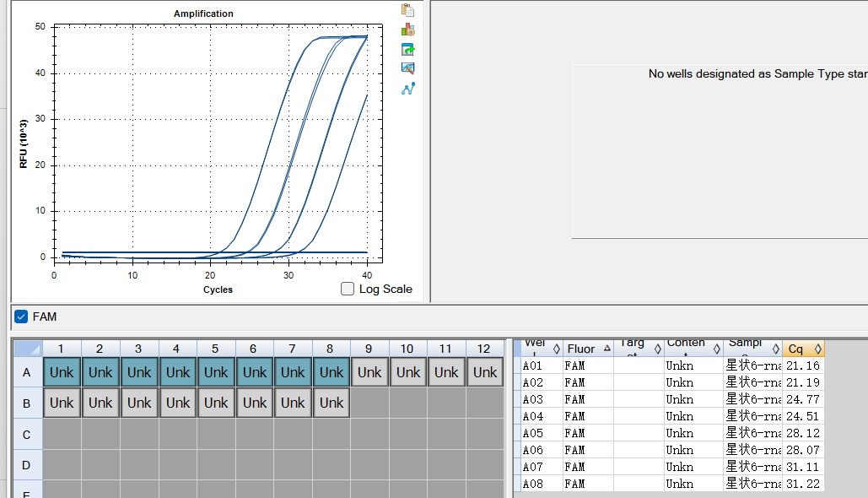Select plate column 1 header
868x498 pixels.
(x=62, y=349)
